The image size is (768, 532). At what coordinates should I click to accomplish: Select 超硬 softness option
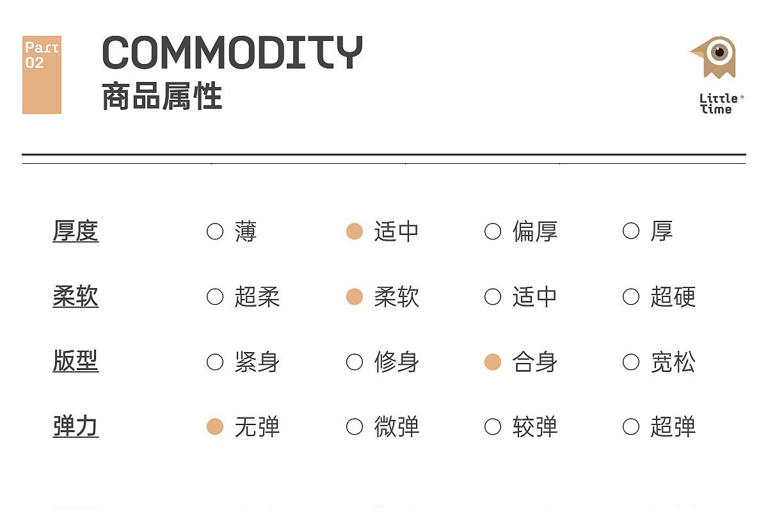tap(631, 296)
